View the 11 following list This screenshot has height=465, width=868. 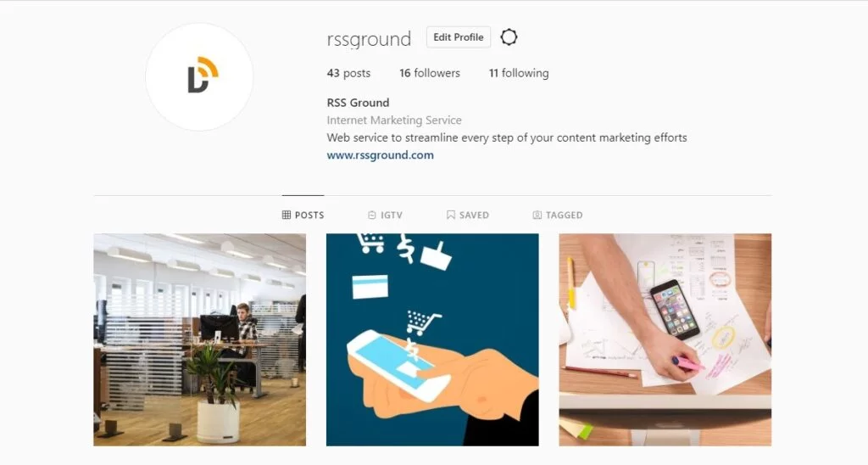click(519, 73)
